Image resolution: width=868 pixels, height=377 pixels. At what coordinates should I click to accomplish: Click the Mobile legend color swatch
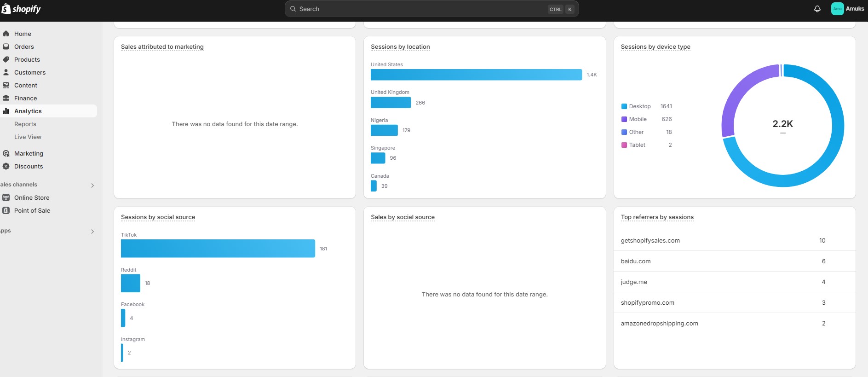(624, 119)
